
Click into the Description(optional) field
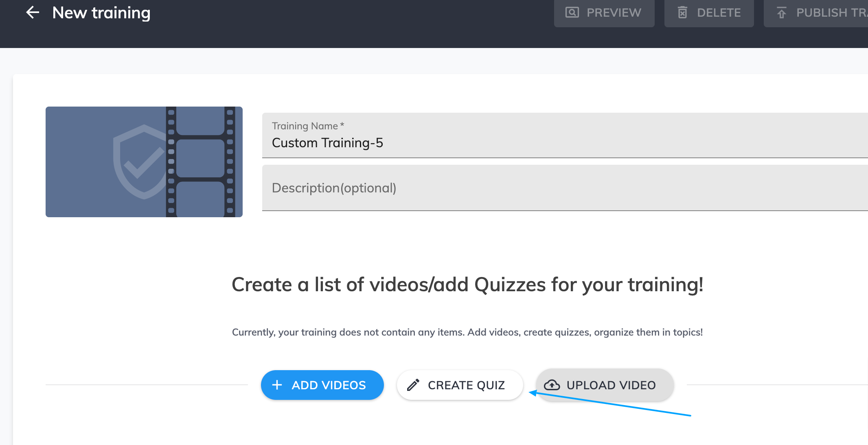(x=565, y=188)
